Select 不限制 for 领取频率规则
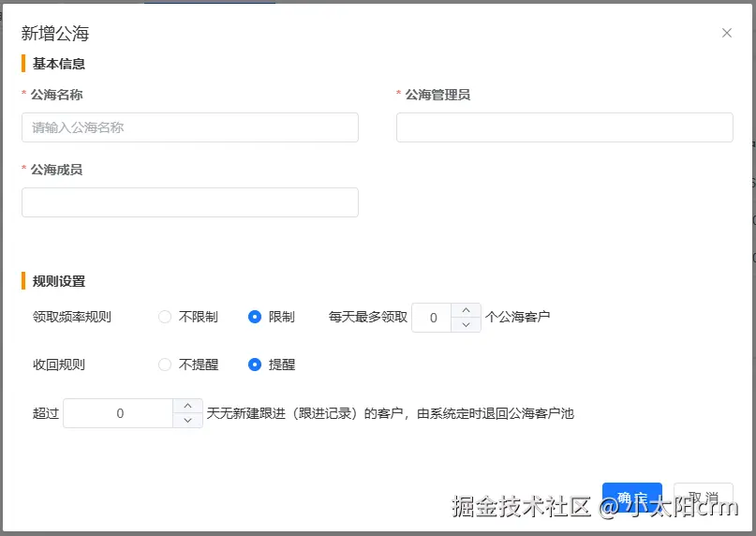This screenshot has width=756, height=536. [x=165, y=317]
